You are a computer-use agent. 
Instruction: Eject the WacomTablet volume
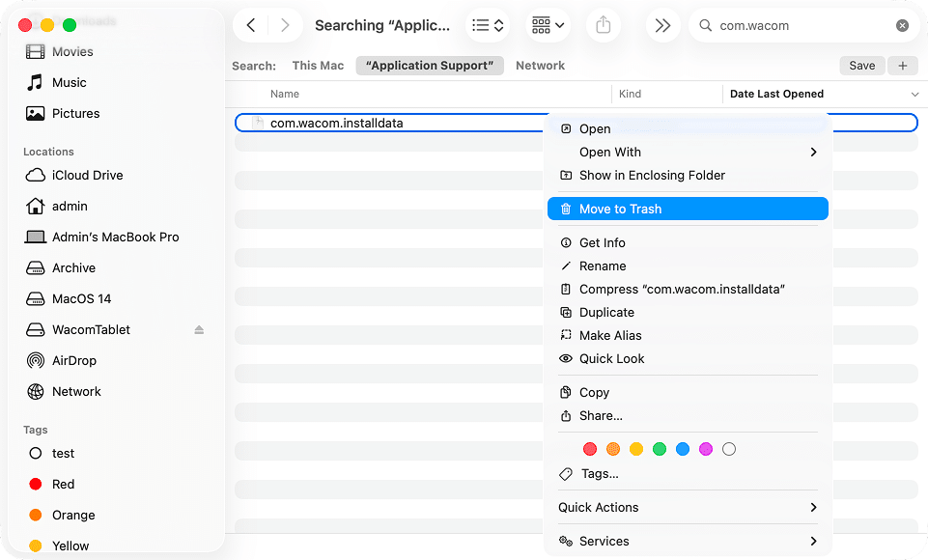(x=199, y=329)
